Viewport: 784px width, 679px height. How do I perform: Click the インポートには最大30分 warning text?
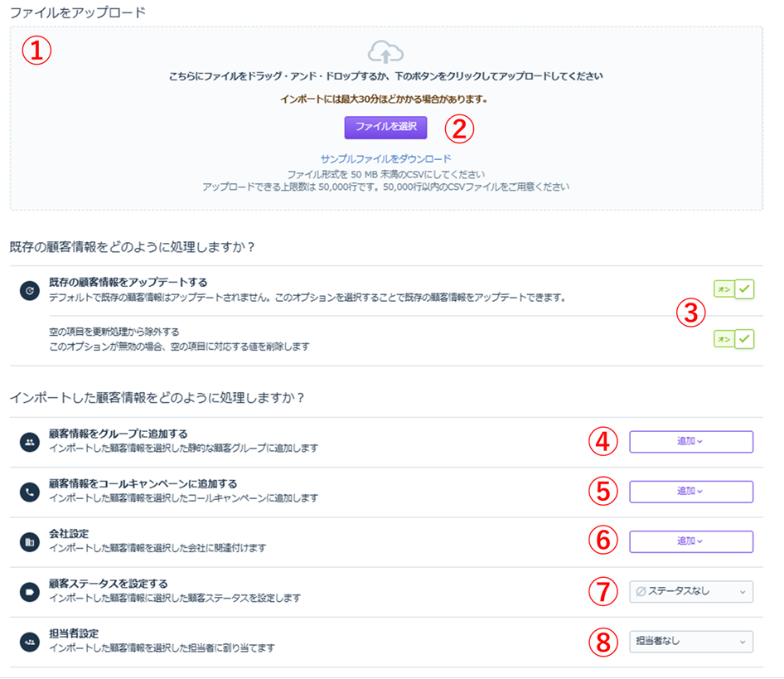(384, 99)
